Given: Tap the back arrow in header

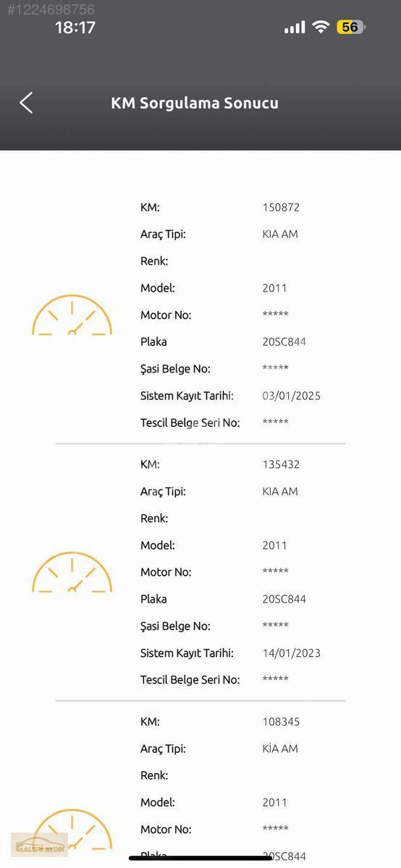Looking at the screenshot, I should coord(26,103).
